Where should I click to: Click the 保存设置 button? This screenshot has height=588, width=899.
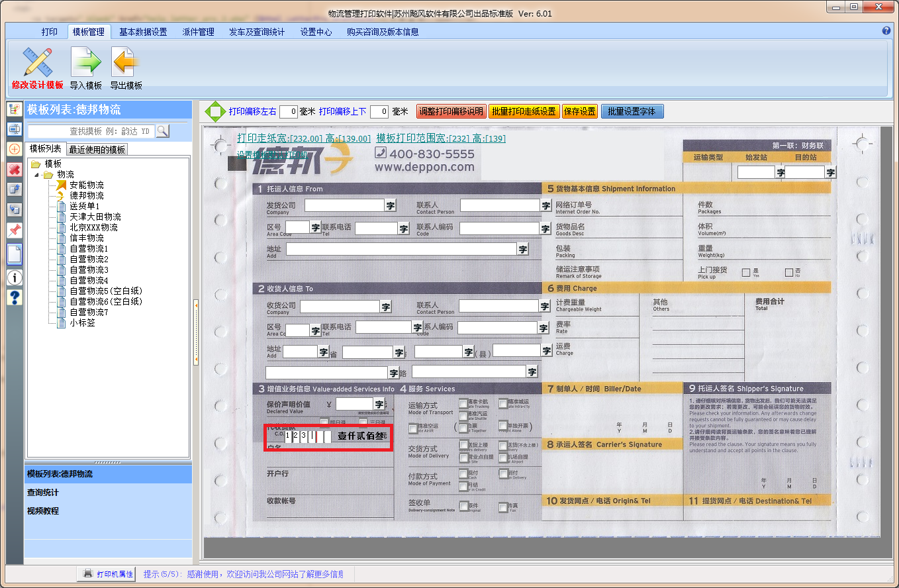point(580,112)
